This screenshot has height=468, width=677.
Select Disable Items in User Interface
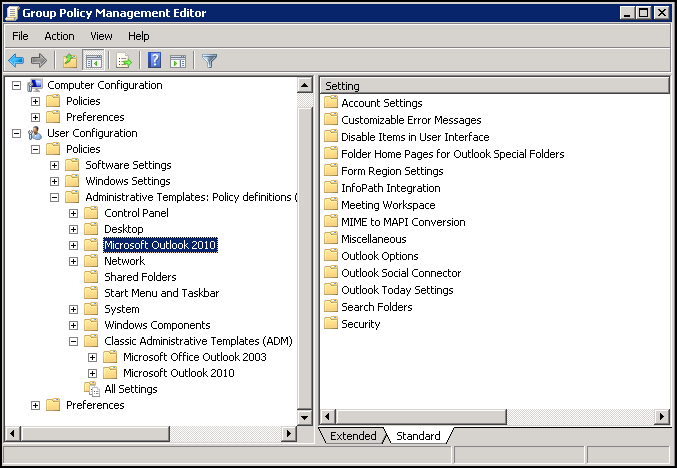415,137
